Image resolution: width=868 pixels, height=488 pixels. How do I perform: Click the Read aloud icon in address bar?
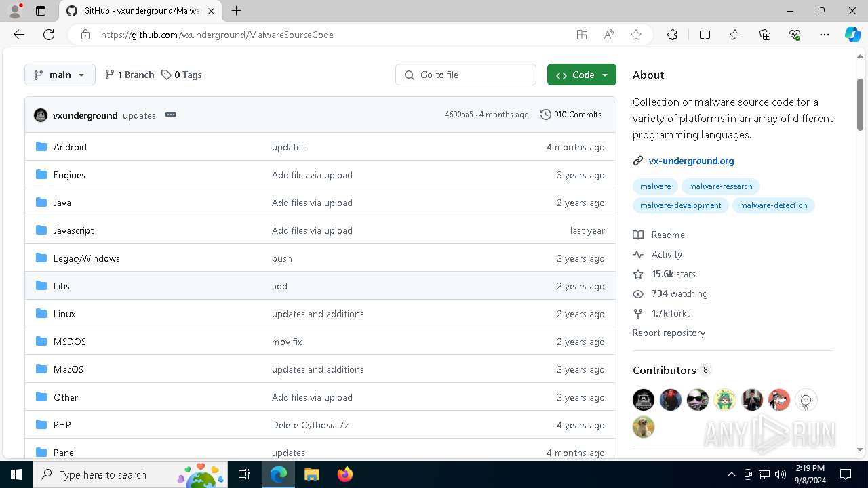click(609, 35)
